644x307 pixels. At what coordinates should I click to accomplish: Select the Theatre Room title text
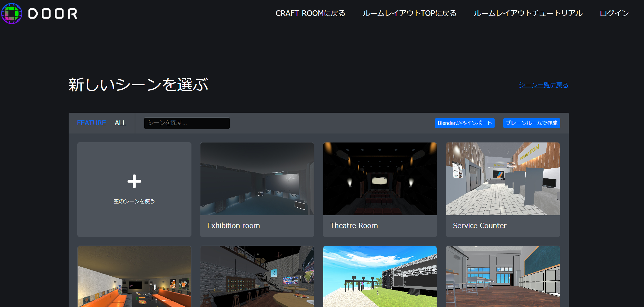point(354,226)
